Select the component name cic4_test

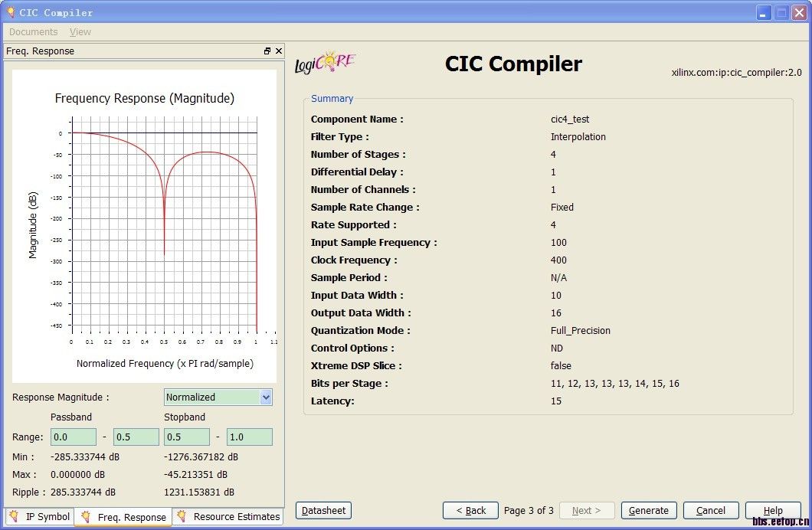tap(570, 119)
